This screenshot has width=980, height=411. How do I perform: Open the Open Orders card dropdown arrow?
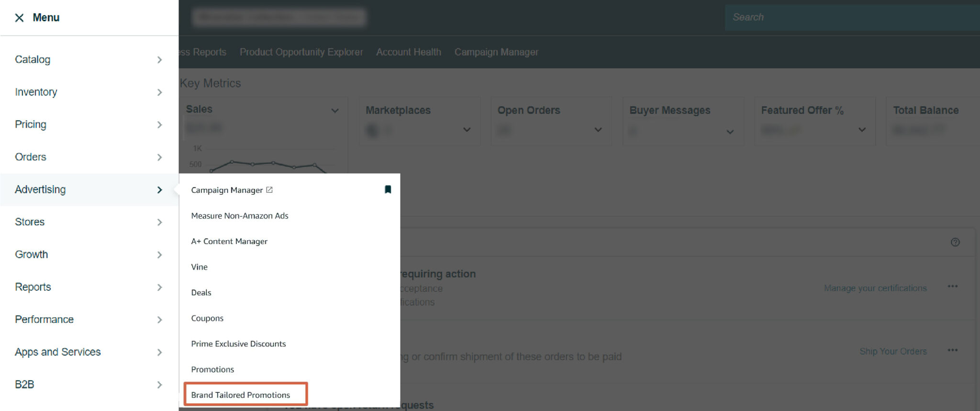point(598,130)
